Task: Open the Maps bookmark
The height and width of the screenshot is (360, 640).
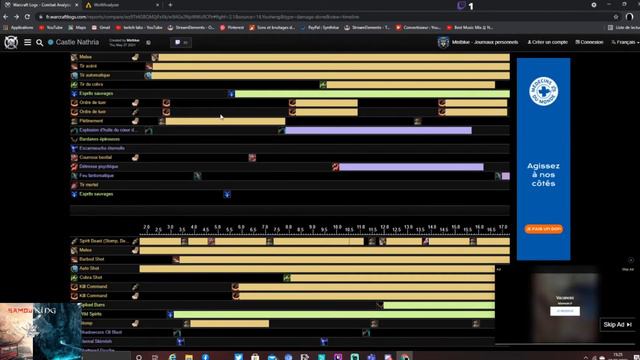Action: pyautogui.click(x=77, y=27)
